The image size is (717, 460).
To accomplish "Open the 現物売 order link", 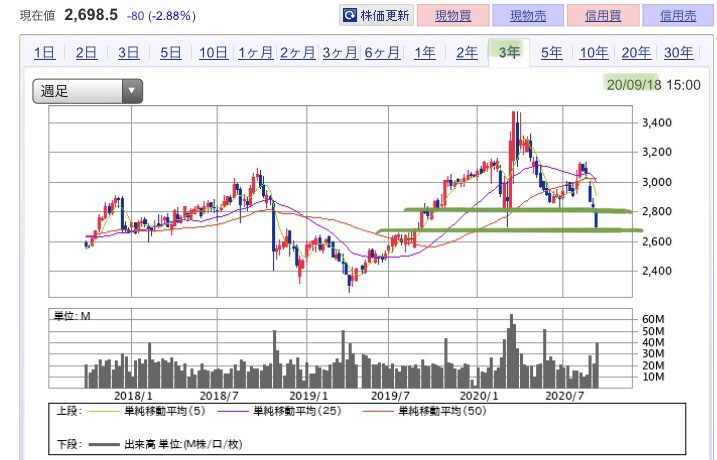I will [528, 16].
